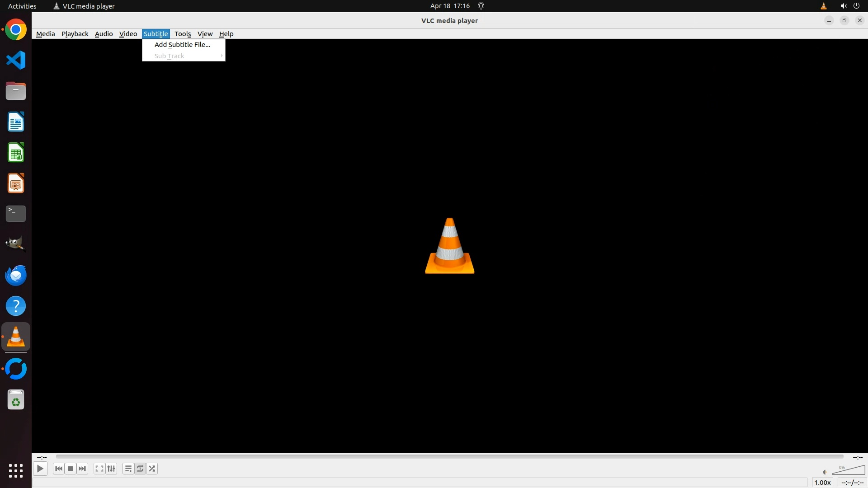Open the Media menu
Viewport: 868px width, 488px height.
point(45,34)
